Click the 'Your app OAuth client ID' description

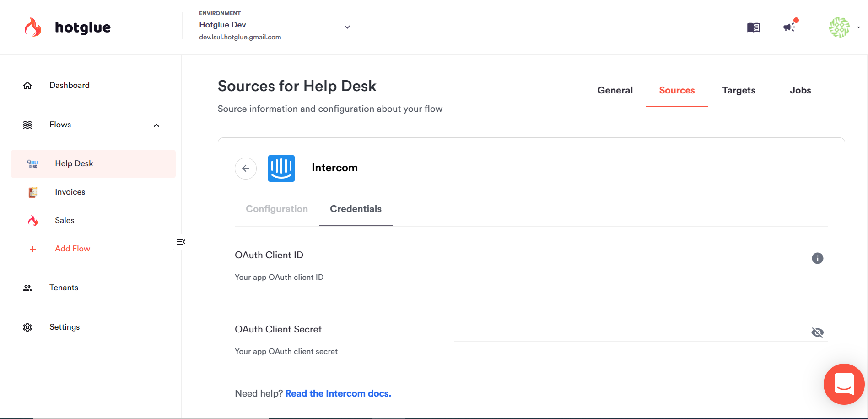(279, 277)
